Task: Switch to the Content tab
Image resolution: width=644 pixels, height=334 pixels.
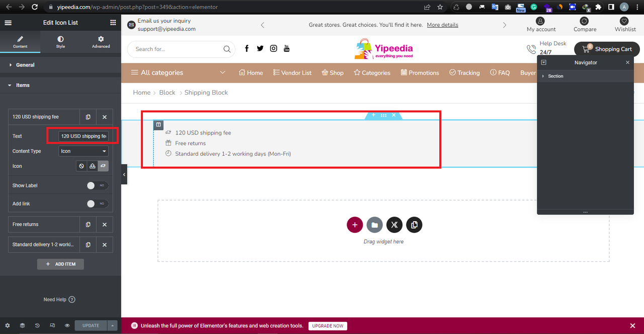Action: (x=20, y=42)
